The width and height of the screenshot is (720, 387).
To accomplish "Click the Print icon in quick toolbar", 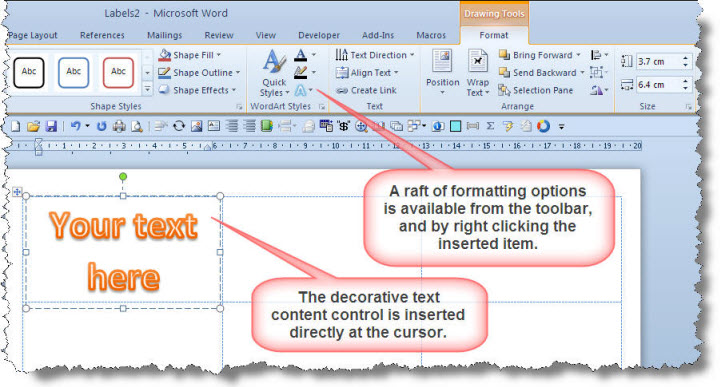I will (x=119, y=126).
